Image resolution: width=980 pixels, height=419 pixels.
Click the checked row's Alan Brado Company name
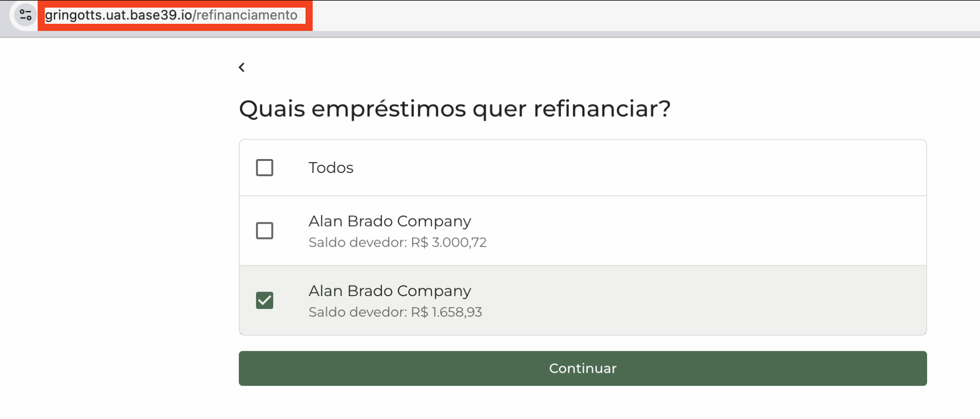389,291
